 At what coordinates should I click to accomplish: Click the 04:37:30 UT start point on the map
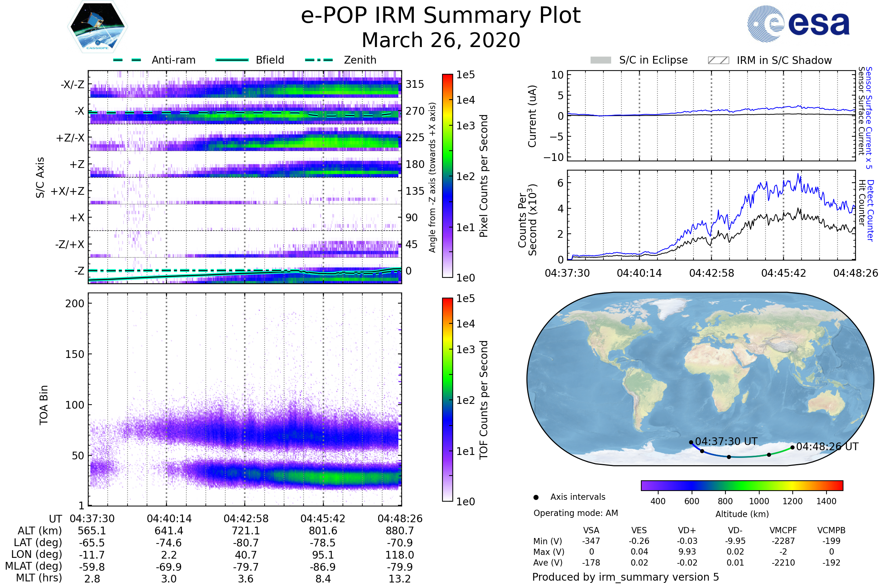coord(691,442)
